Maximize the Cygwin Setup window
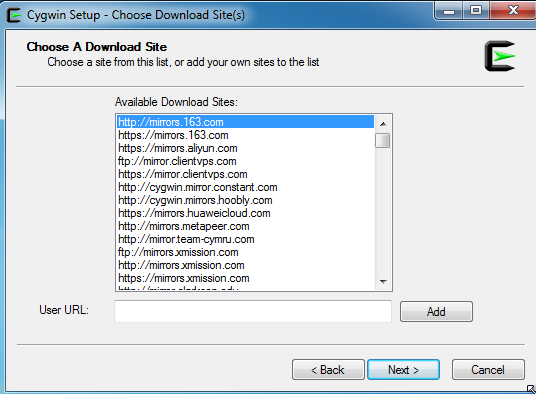 pos(476,11)
